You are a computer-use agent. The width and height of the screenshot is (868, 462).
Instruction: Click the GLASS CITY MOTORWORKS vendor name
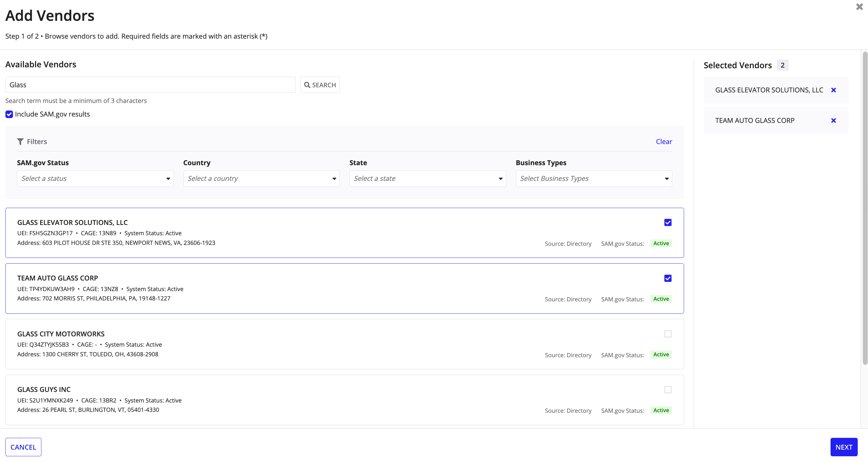pos(61,334)
